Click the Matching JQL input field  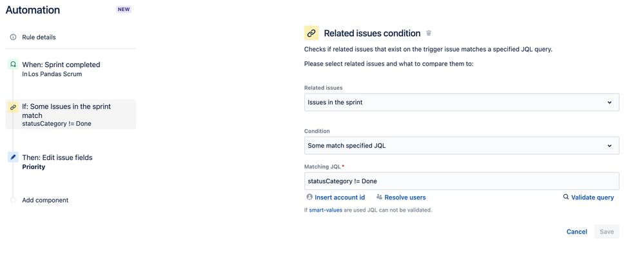(x=461, y=181)
